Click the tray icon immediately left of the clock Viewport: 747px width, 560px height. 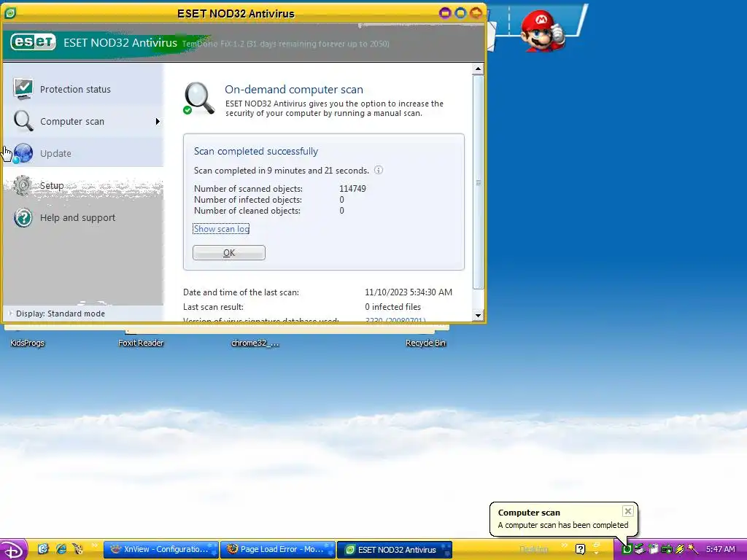coord(693,550)
